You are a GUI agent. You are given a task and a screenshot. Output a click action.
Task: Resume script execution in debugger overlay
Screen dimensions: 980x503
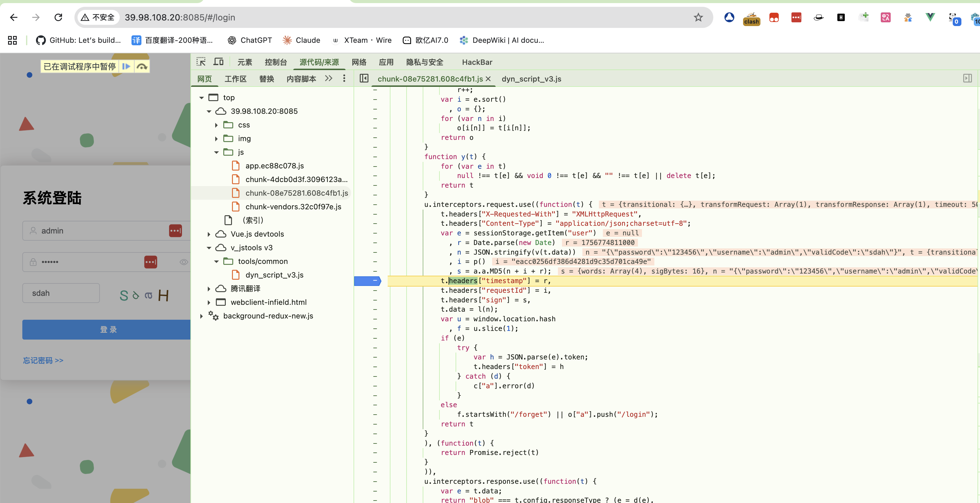pos(126,67)
